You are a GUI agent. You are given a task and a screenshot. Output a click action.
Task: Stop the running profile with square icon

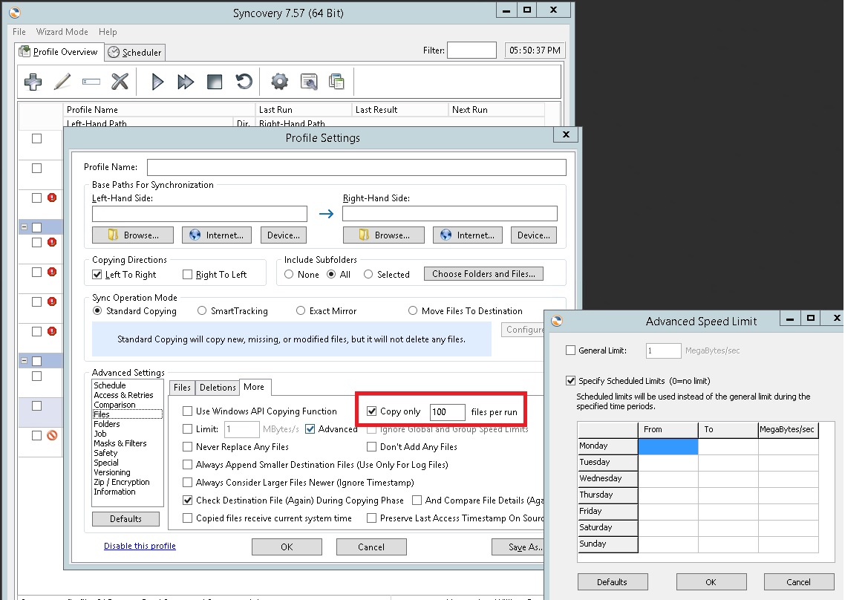point(215,82)
